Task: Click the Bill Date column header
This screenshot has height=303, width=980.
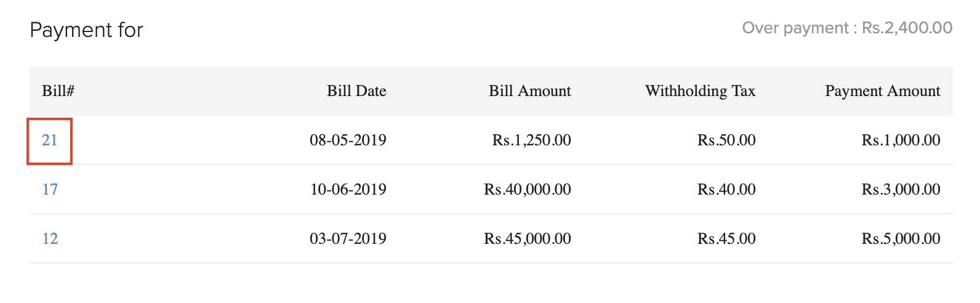Action: pyautogui.click(x=356, y=91)
